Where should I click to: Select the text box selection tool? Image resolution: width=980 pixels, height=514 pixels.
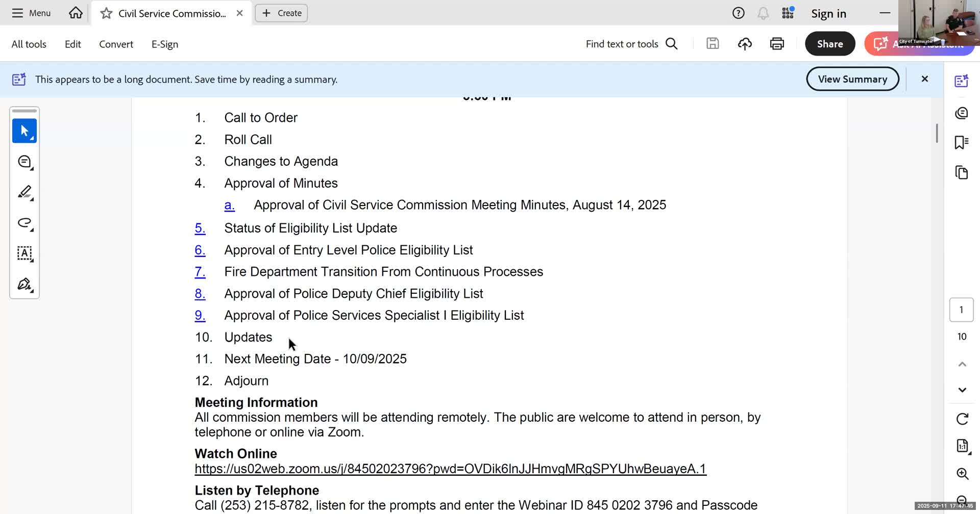24,253
